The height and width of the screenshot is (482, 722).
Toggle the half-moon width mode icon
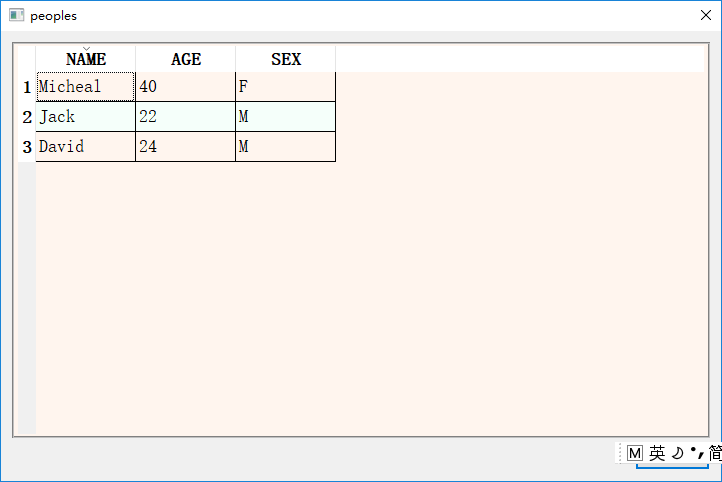pyautogui.click(x=677, y=453)
